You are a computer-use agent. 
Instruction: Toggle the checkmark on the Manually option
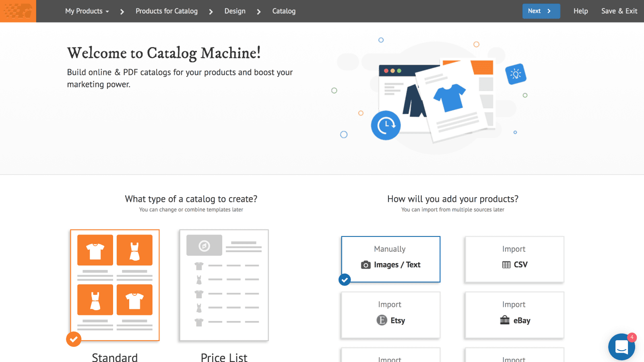[x=345, y=280]
